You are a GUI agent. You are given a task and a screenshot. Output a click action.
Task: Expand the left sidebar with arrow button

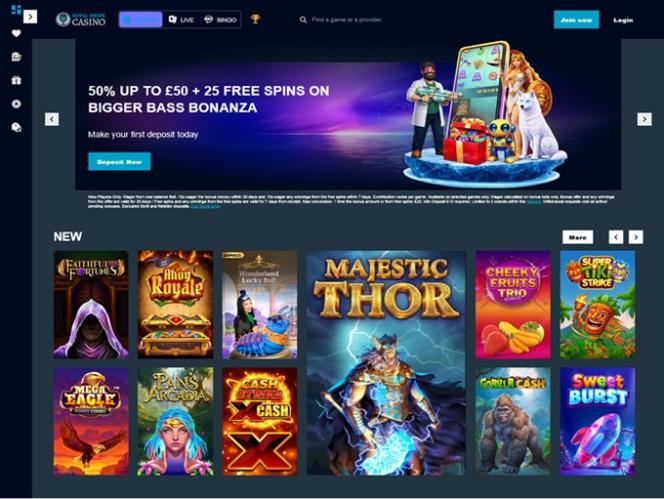[x=30, y=17]
